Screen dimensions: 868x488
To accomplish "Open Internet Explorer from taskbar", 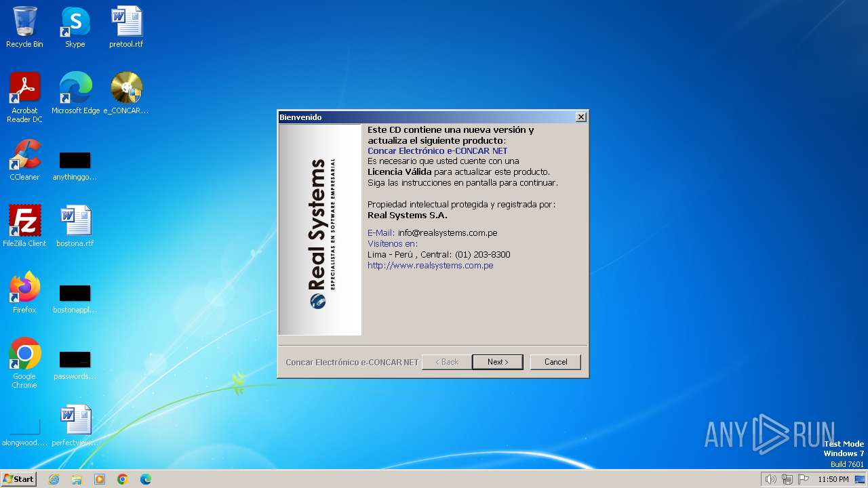I will point(54,479).
